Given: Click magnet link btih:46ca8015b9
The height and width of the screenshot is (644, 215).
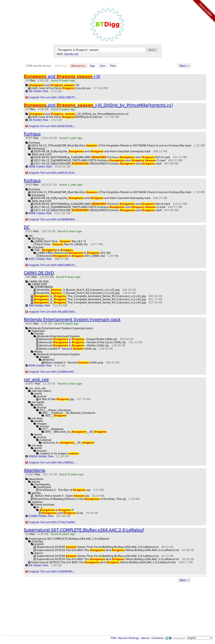Looking at the screenshot, I should pyautogui.click(x=53, y=312).
